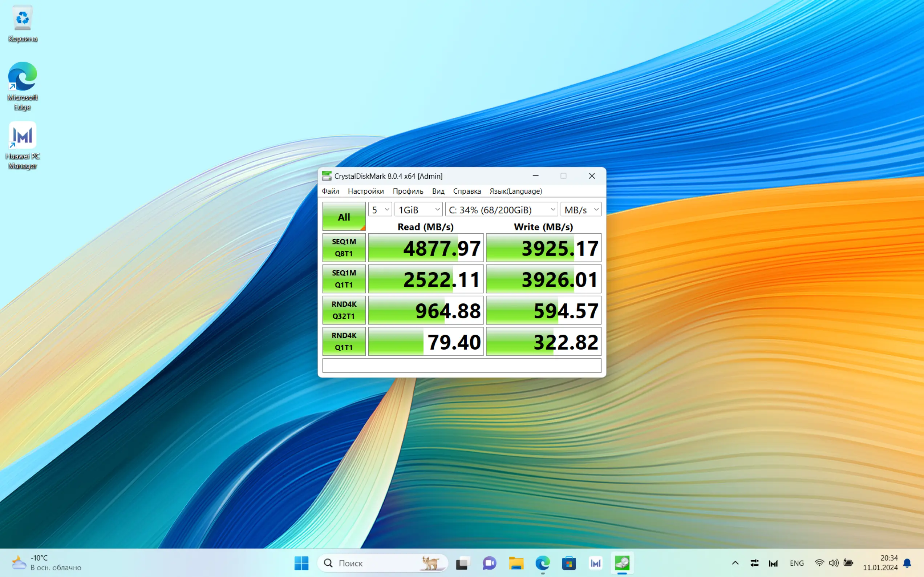Screen dimensions: 924x577
Task: Launch Microsoft Store from the taskbar
Action: [x=568, y=563]
